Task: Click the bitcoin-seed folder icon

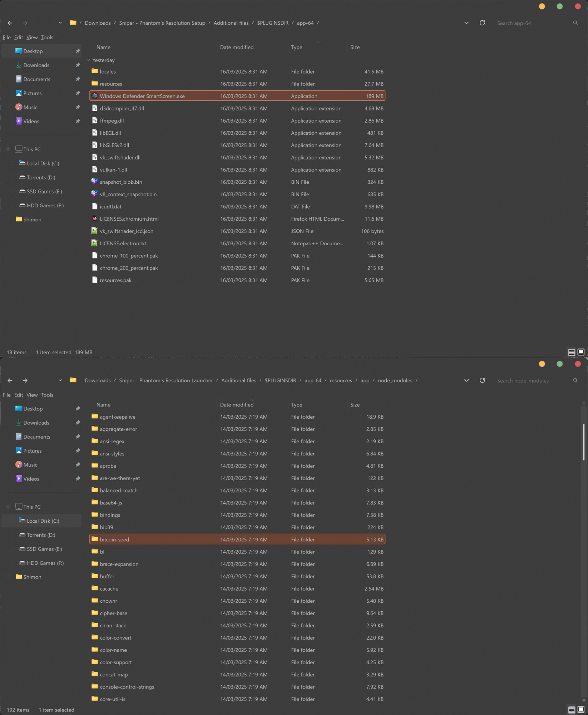Action: 95,539
